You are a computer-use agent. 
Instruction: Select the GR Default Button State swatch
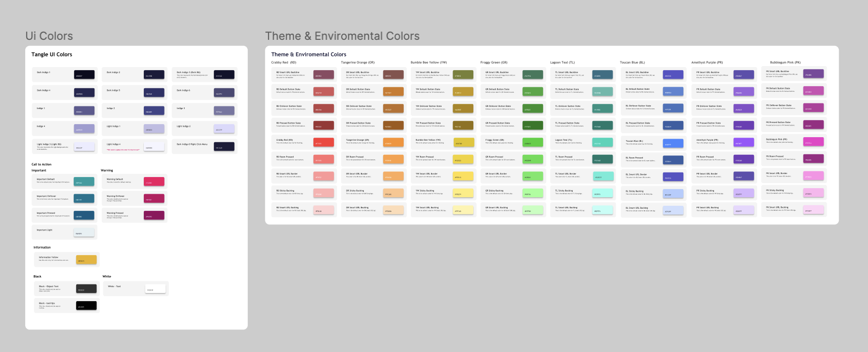533,91
